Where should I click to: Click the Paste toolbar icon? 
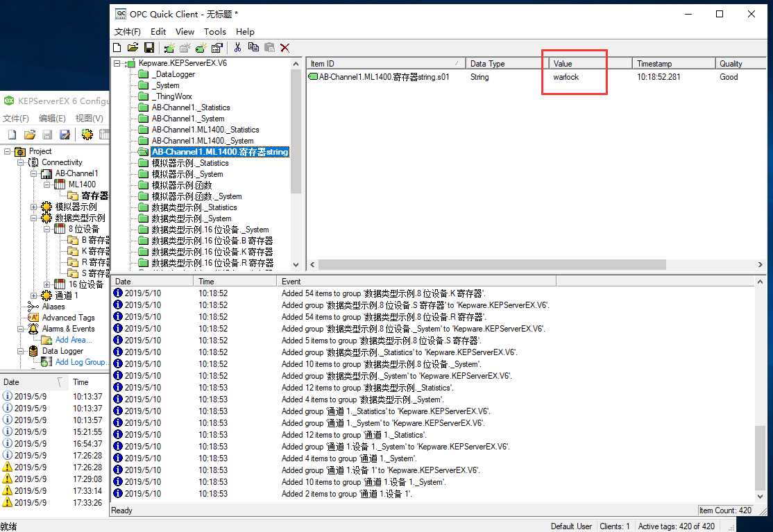pos(269,48)
